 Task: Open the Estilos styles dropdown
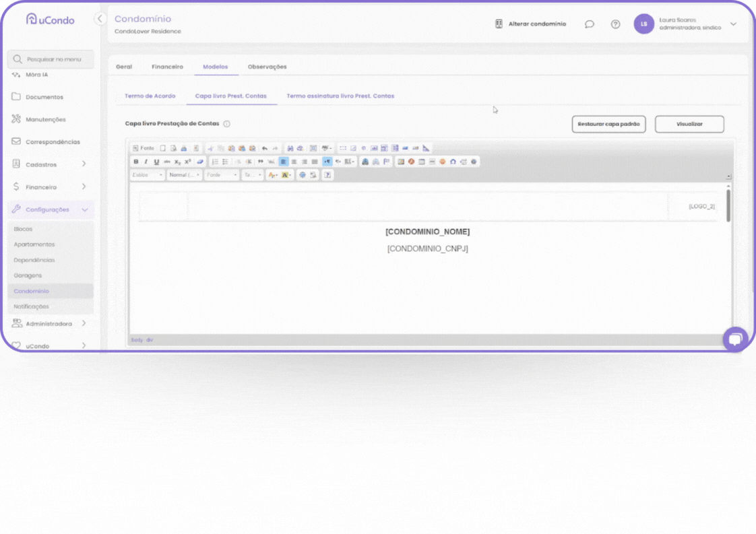click(x=147, y=175)
